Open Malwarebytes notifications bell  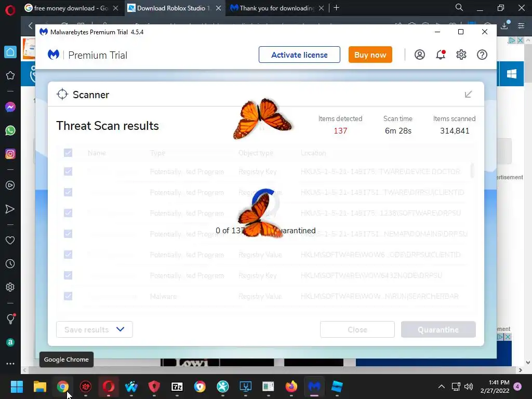[x=441, y=55]
